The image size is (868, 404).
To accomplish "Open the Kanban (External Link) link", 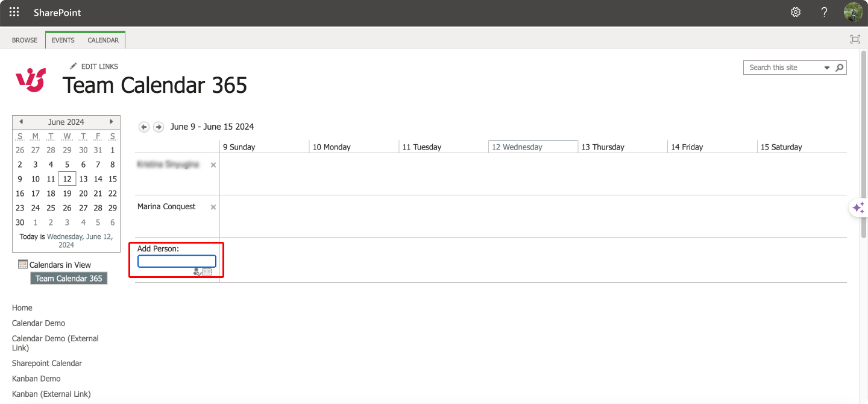I will pos(51,394).
